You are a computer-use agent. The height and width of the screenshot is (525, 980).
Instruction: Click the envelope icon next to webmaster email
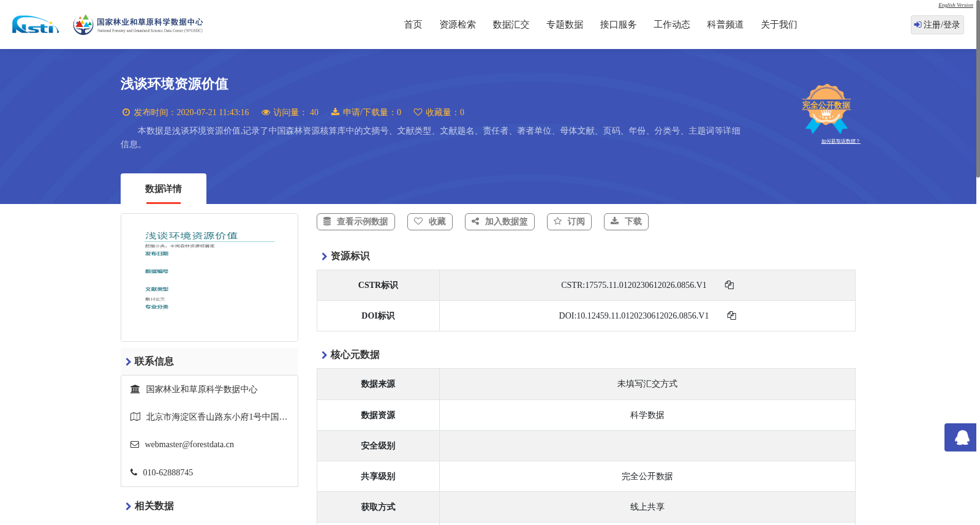tap(135, 444)
